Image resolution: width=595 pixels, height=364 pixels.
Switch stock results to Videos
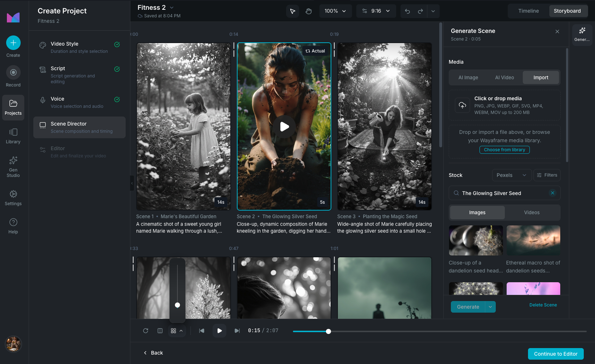532,212
